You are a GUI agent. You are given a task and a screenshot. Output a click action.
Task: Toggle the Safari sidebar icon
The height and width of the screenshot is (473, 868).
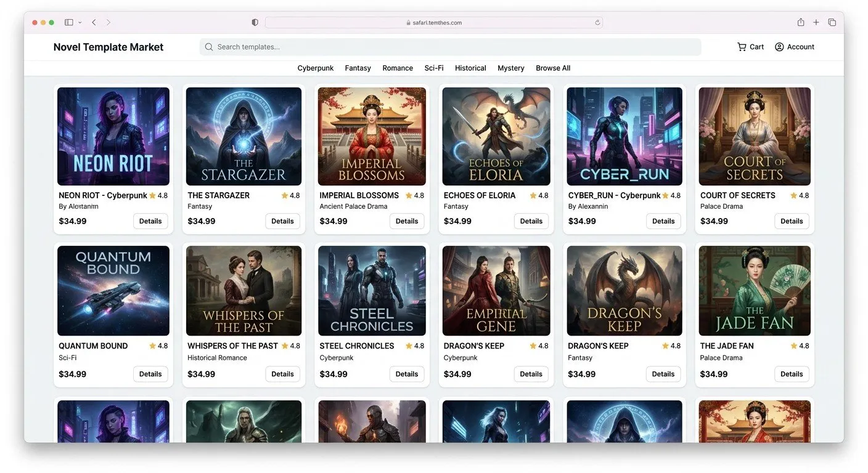[x=68, y=22]
